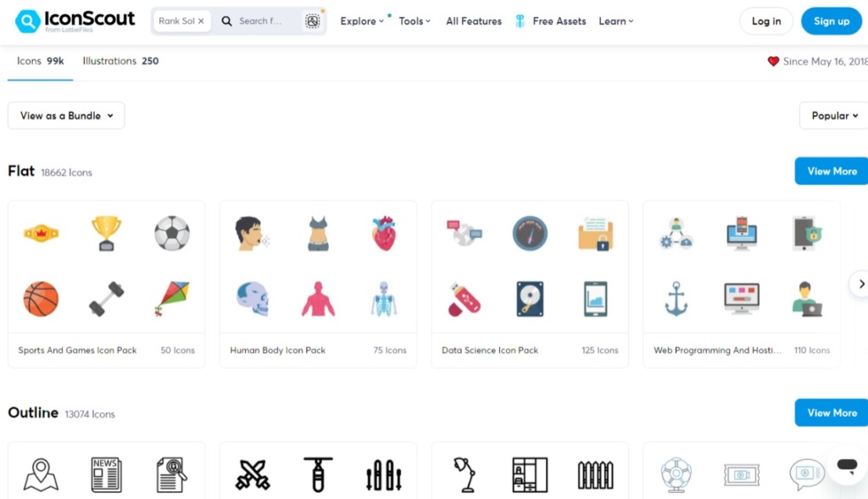Expand the Explore menu
Image resolution: width=868 pixels, height=499 pixels.
click(x=362, y=21)
